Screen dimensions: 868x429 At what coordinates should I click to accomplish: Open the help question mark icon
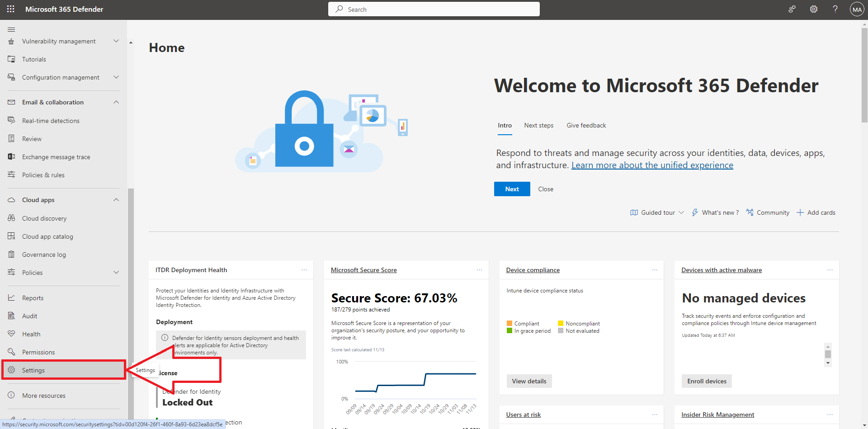pyautogui.click(x=835, y=9)
